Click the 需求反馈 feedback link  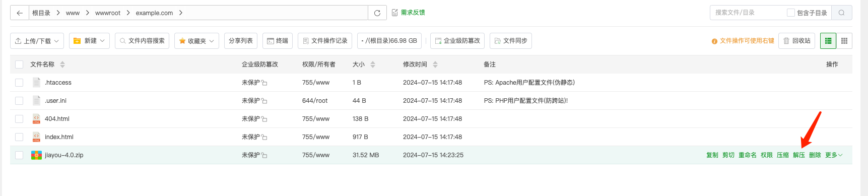click(x=409, y=13)
